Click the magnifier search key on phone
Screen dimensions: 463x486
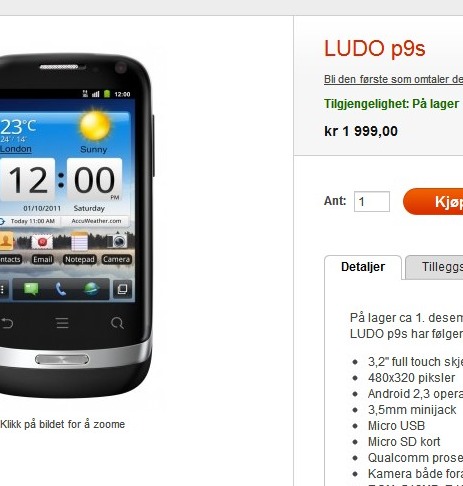click(x=117, y=323)
